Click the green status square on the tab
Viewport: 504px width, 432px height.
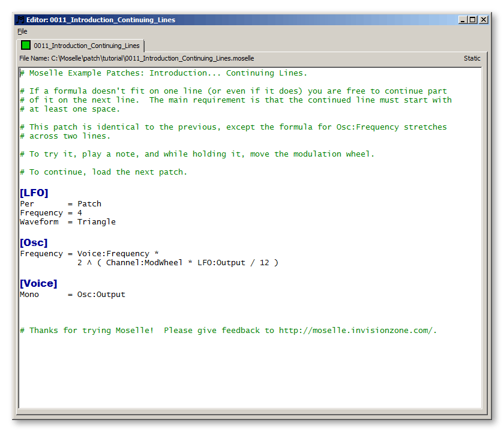pos(26,46)
